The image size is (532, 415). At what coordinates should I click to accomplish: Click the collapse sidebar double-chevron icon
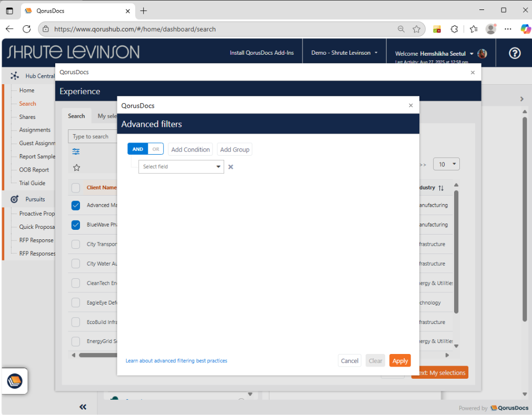pyautogui.click(x=83, y=407)
